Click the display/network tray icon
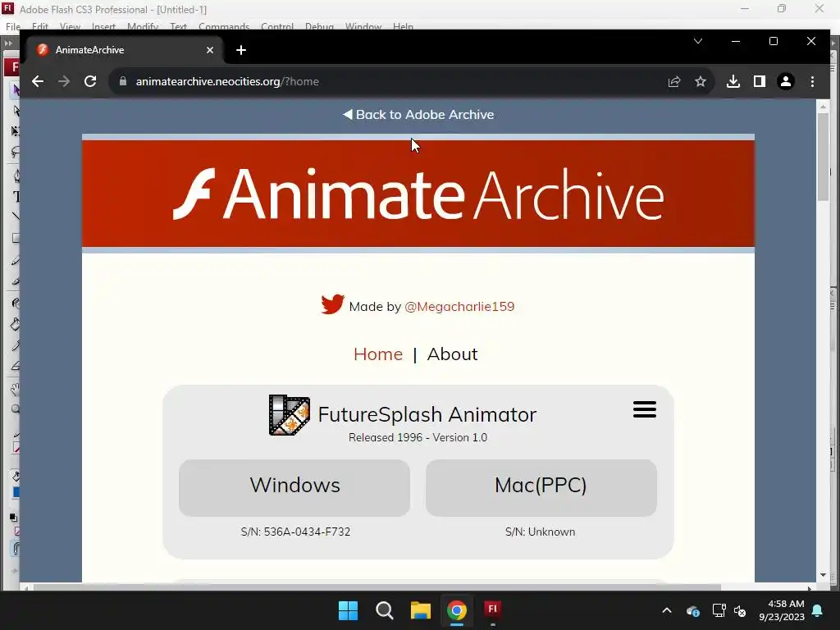Image resolution: width=840 pixels, height=630 pixels. click(x=719, y=610)
